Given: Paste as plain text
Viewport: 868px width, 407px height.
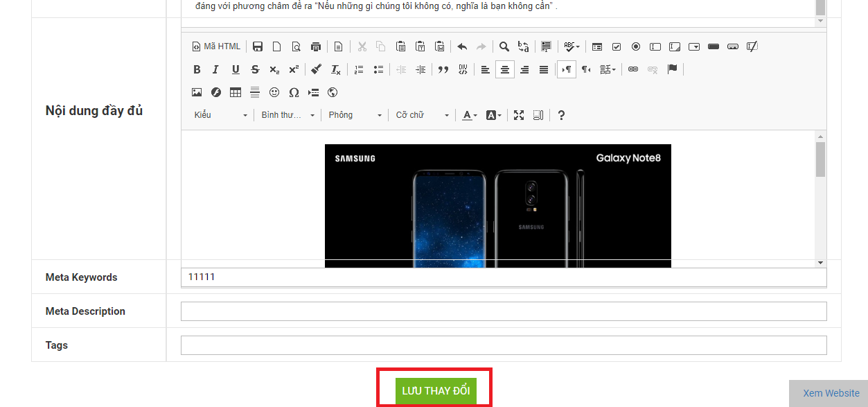Looking at the screenshot, I should (x=420, y=46).
